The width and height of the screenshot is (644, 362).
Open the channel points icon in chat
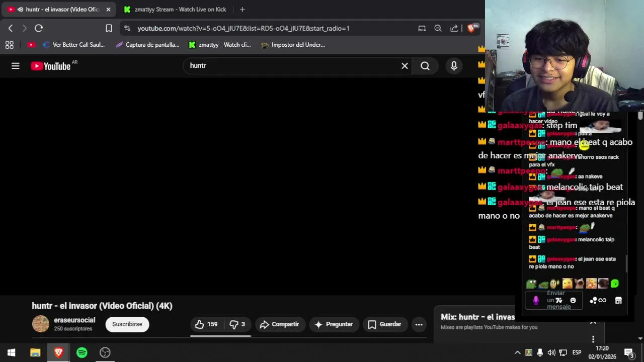coord(598,301)
